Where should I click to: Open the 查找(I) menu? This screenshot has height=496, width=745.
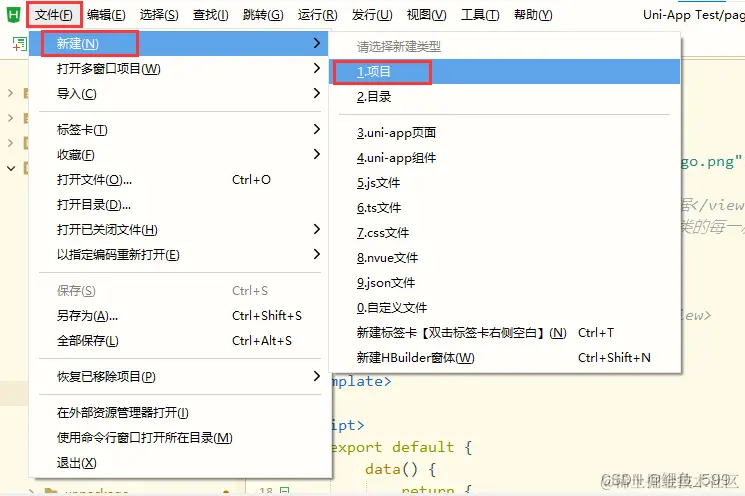(x=210, y=15)
